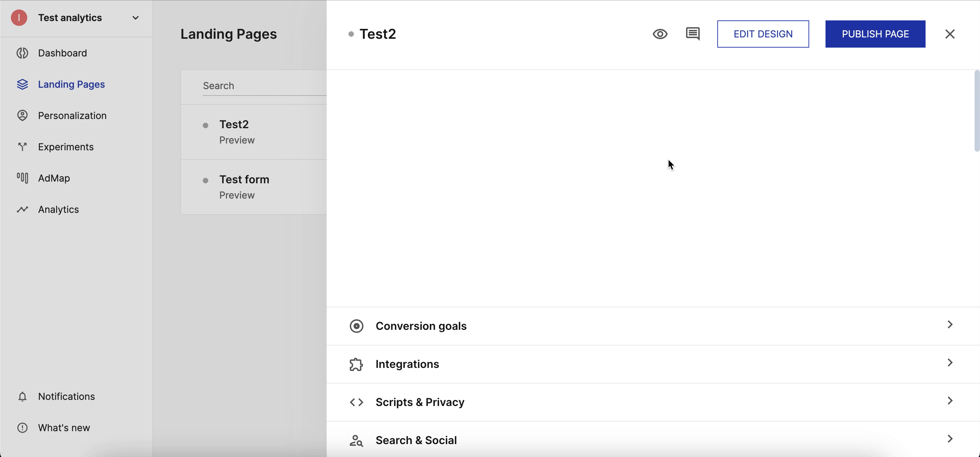Click the Dashboard icon in the sidebar
This screenshot has height=457, width=980.
coord(22,53)
